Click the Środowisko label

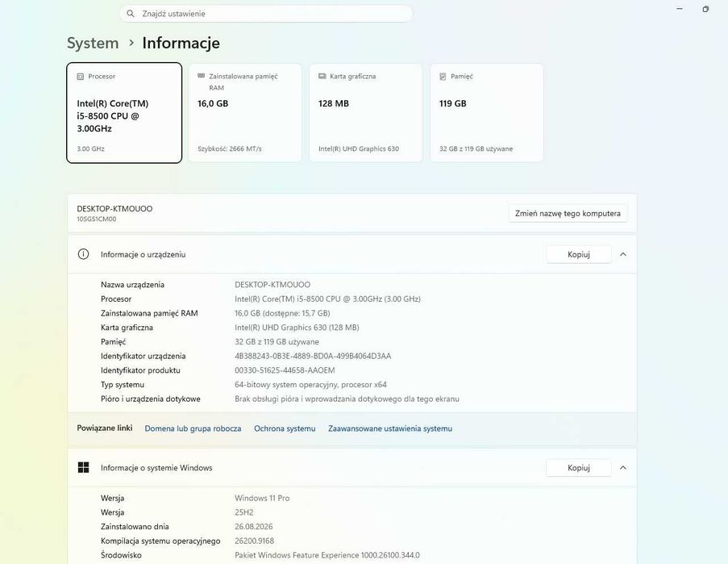(x=121, y=554)
